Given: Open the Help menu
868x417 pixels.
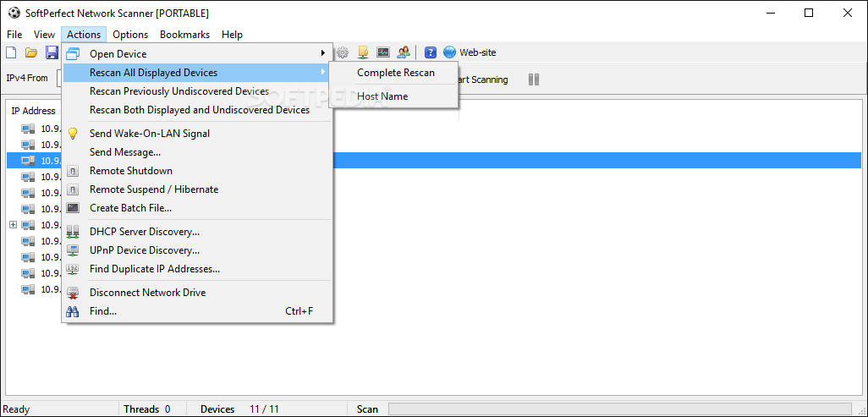Looking at the screenshot, I should pyautogui.click(x=232, y=35).
